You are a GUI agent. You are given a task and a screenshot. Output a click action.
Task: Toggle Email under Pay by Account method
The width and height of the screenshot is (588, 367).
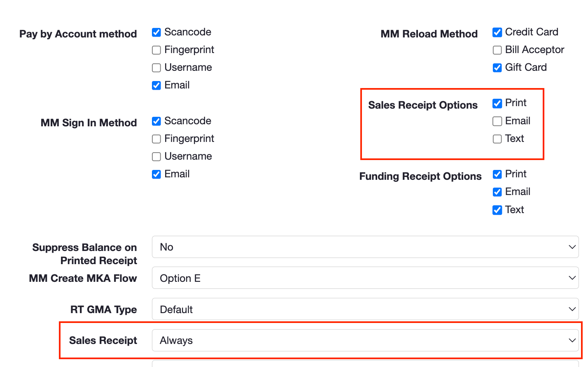(156, 86)
